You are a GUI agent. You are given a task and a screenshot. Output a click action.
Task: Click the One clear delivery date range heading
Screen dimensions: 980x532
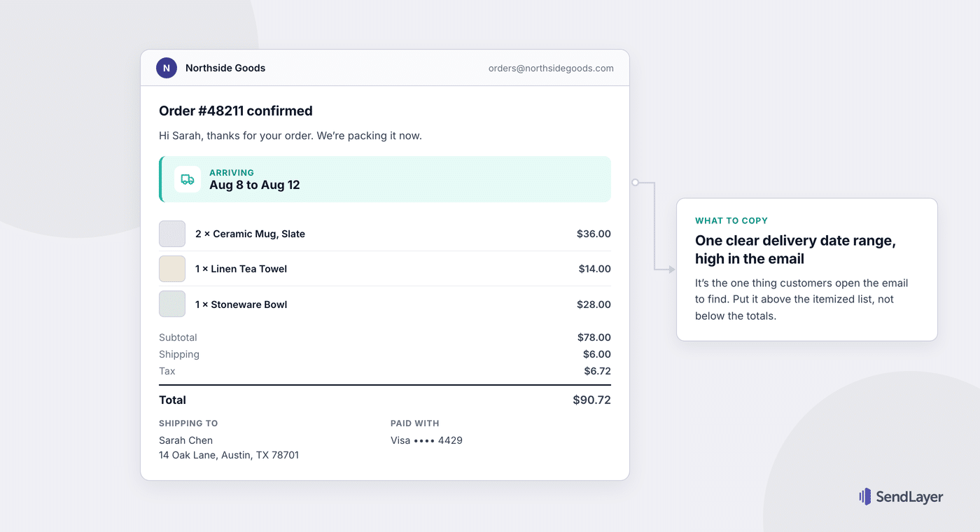pos(795,250)
